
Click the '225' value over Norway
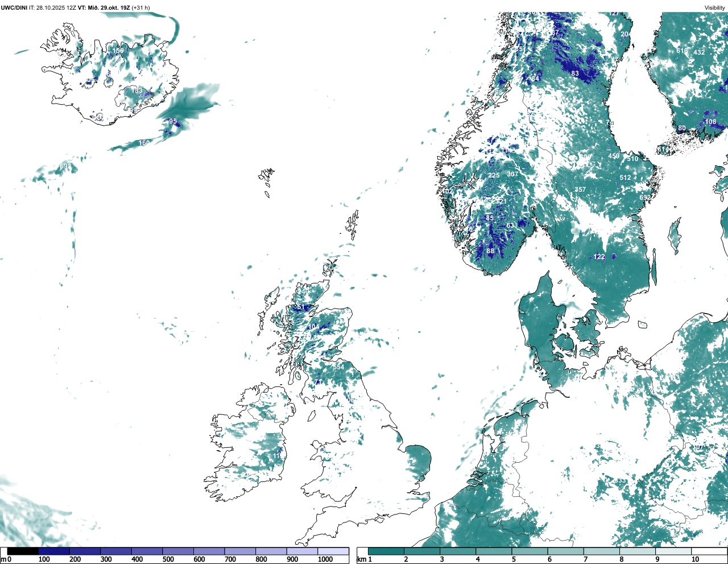tap(494, 175)
